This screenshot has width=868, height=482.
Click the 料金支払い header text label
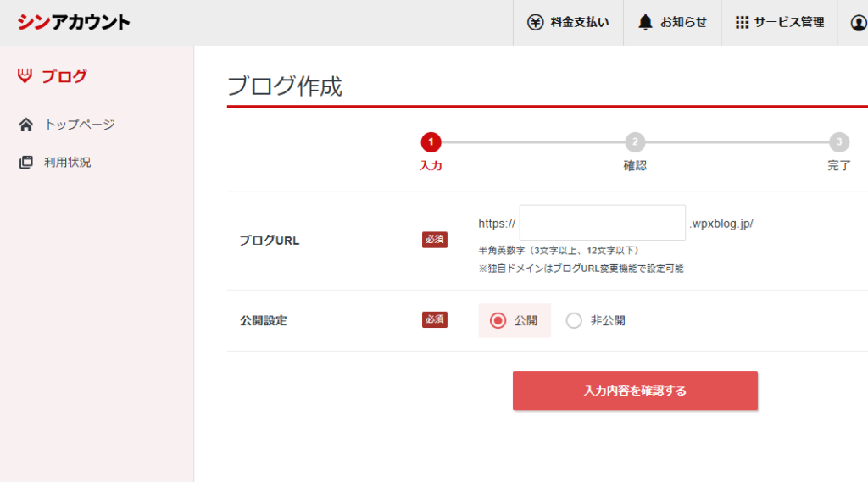pos(579,22)
